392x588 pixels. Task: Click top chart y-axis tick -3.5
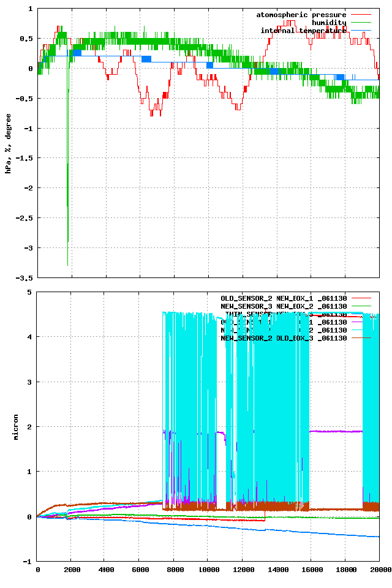pos(24,278)
